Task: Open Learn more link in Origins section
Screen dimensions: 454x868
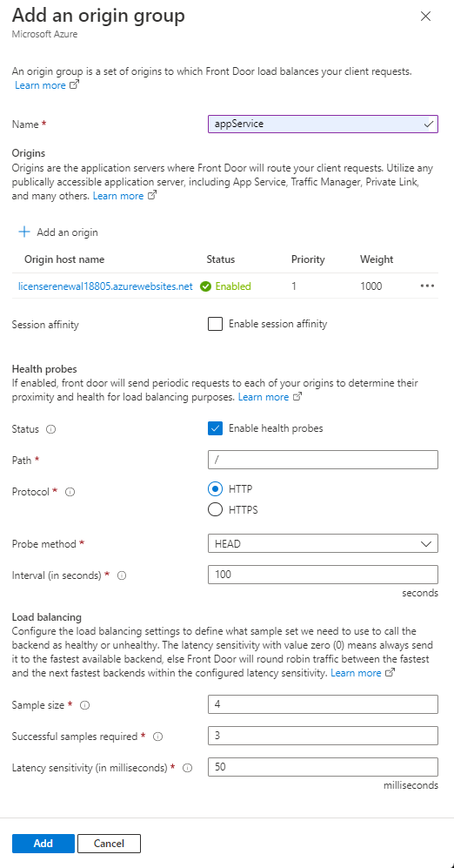Action: pyautogui.click(x=125, y=196)
